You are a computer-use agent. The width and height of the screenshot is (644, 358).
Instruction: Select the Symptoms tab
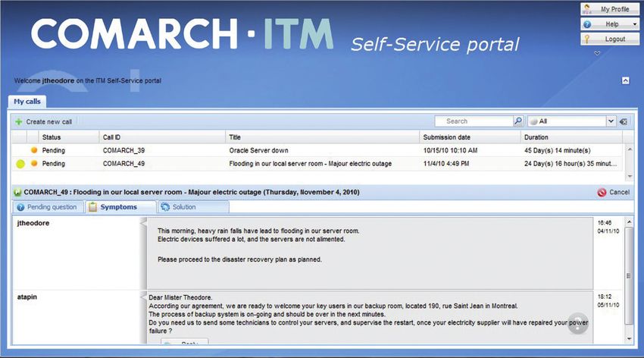120,207
